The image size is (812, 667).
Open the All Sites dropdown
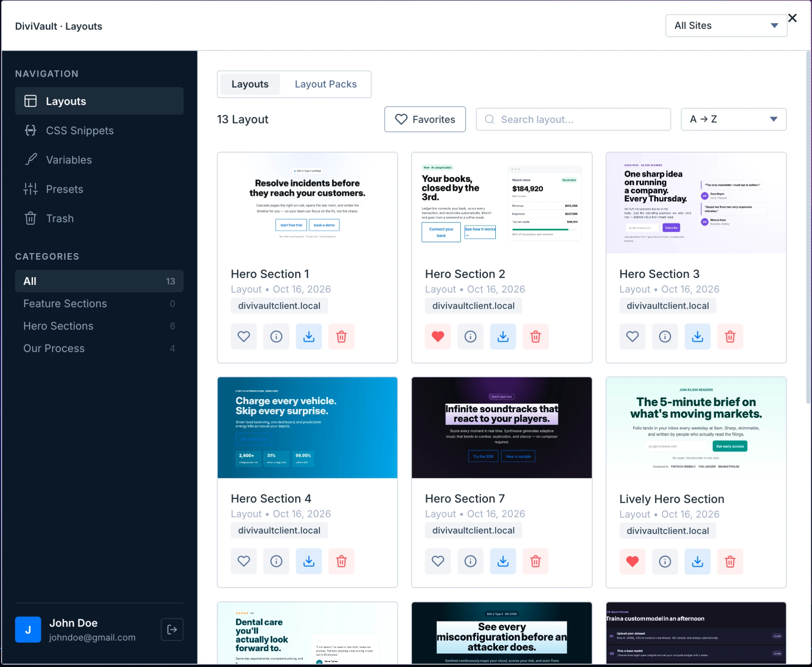[726, 26]
